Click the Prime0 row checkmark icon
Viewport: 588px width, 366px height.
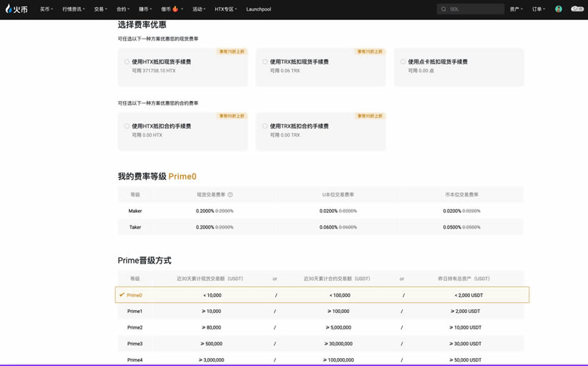pos(122,295)
